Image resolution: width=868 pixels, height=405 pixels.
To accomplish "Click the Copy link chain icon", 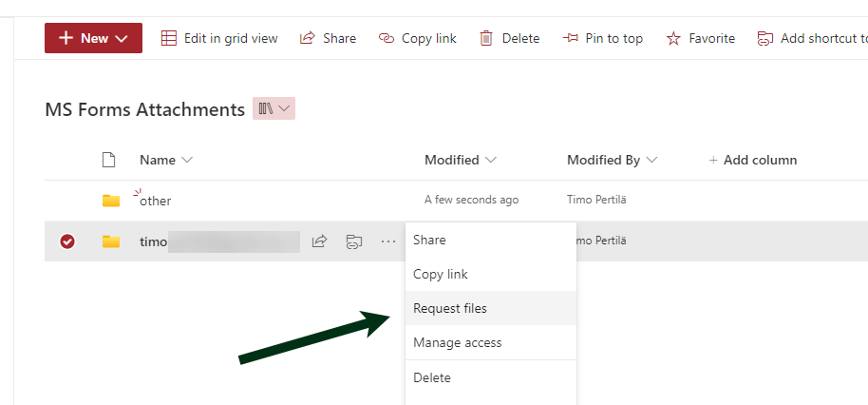I will coord(387,38).
